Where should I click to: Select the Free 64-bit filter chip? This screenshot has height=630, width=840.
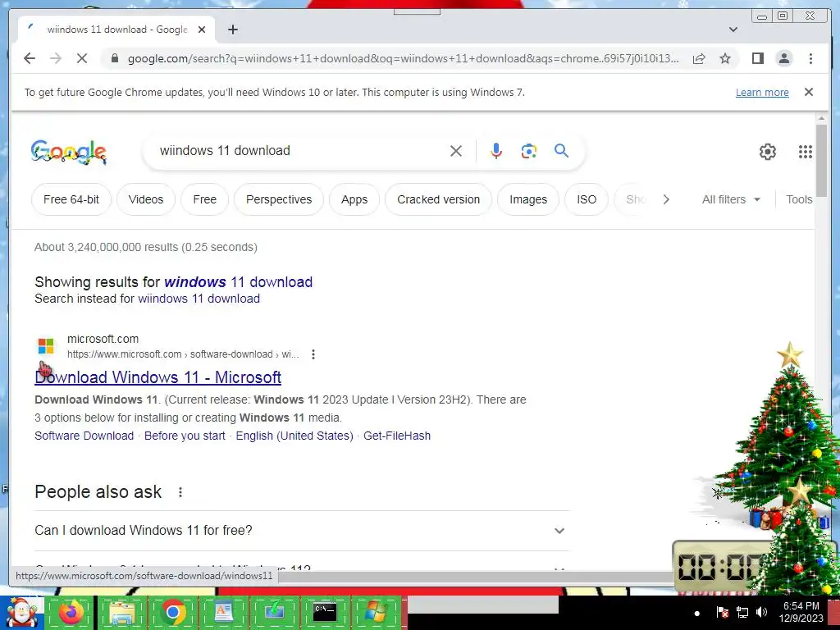click(71, 199)
